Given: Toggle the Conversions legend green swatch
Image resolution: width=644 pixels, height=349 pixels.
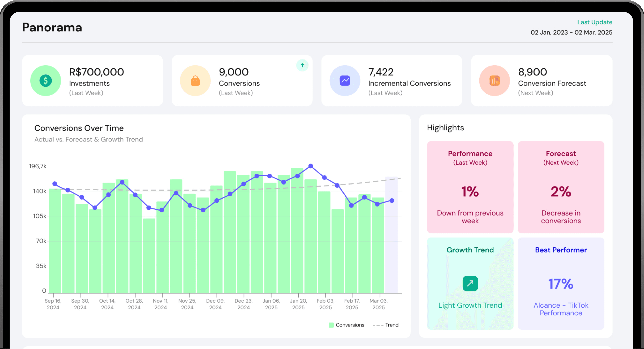Looking at the screenshot, I should pos(331,325).
